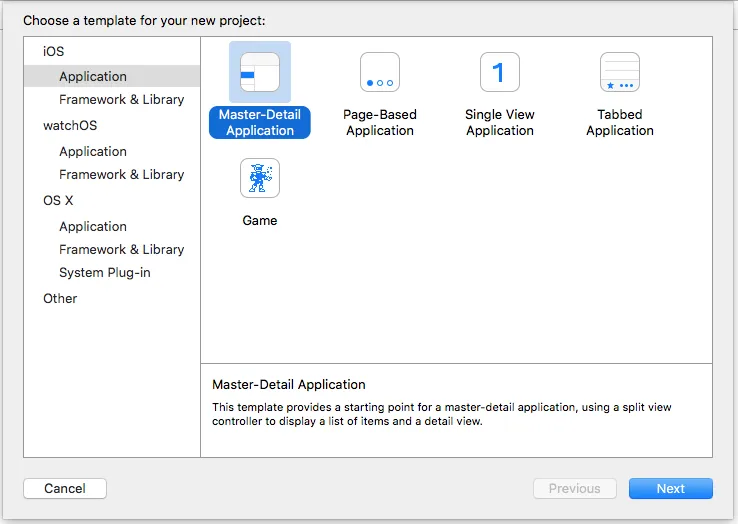Select the Master-Detail Application template icon
738x524 pixels.
click(x=260, y=72)
